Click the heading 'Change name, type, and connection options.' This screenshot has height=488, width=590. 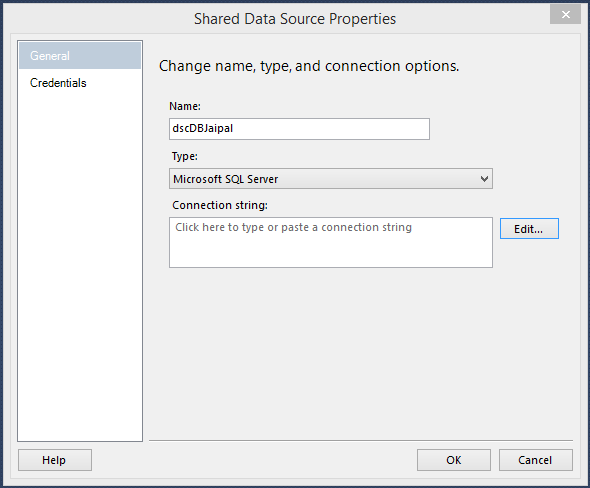309,66
